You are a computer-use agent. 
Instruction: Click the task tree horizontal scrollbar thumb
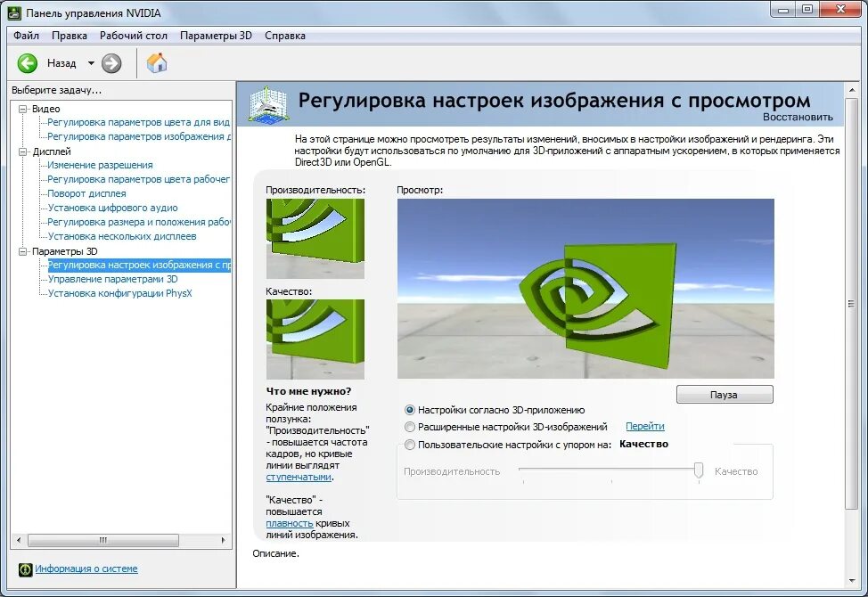(x=103, y=540)
